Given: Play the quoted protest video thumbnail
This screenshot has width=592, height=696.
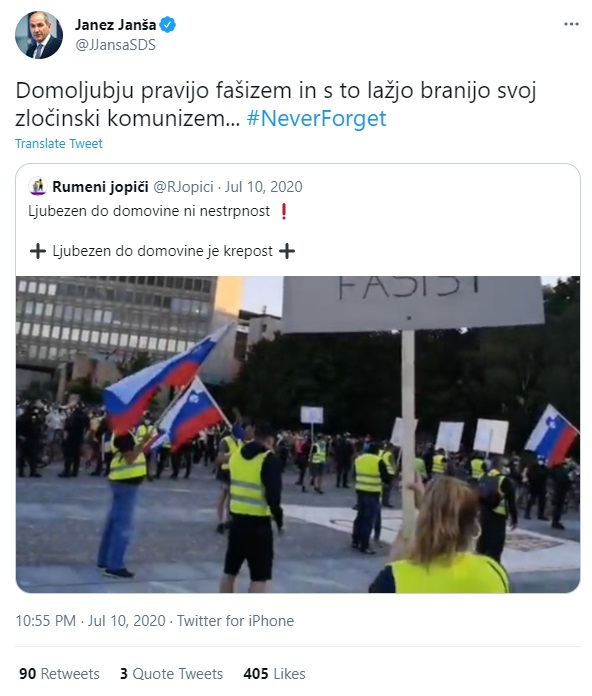Looking at the screenshot, I should (298, 434).
